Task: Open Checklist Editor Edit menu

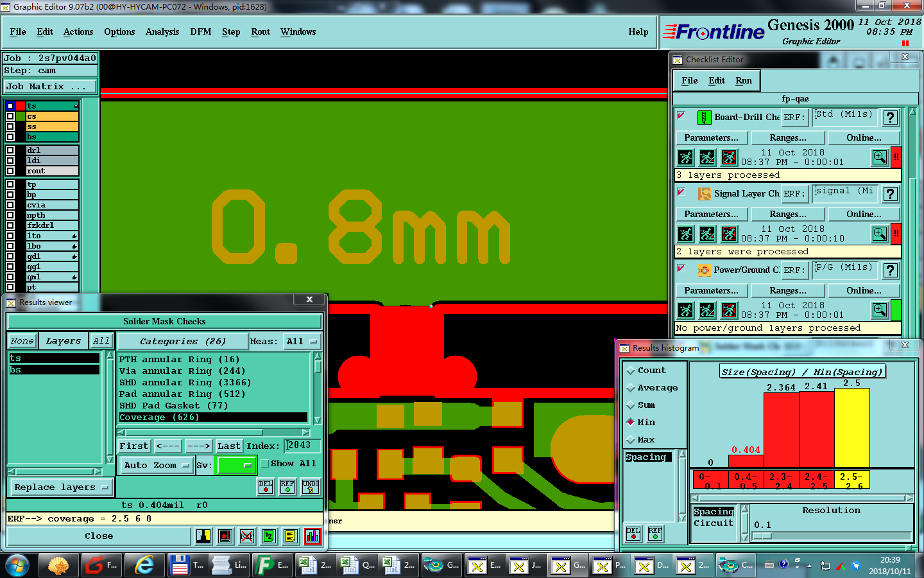Action: click(717, 80)
